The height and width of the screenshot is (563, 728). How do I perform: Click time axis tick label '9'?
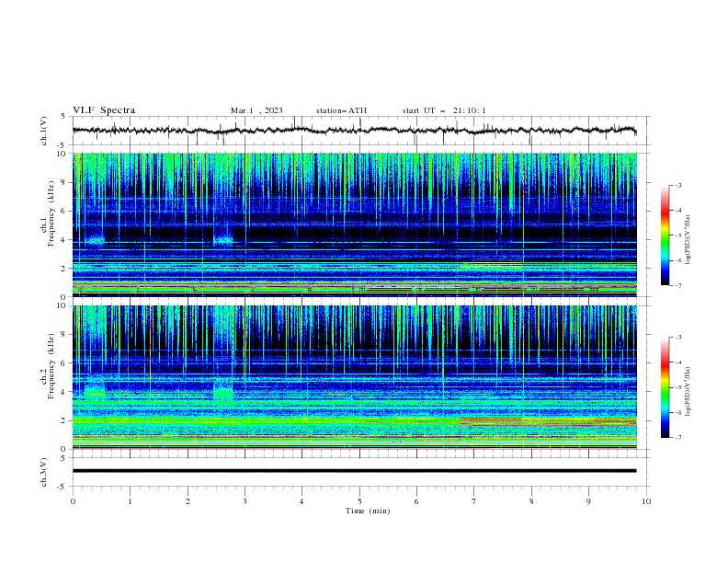point(588,501)
